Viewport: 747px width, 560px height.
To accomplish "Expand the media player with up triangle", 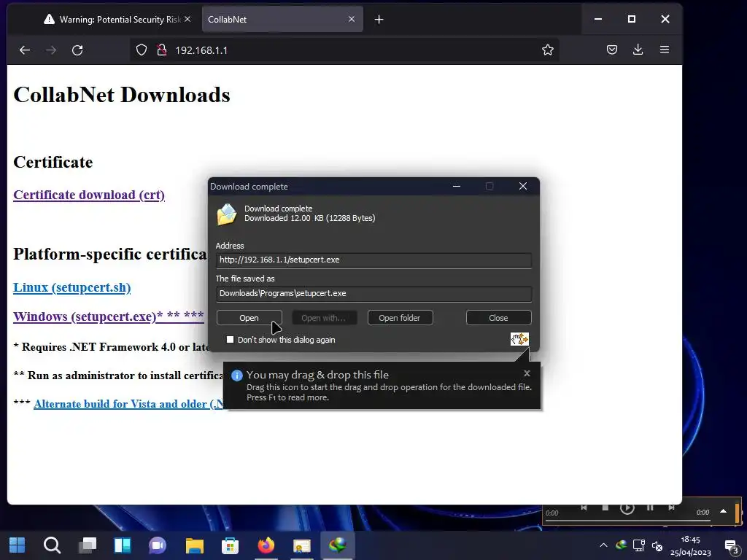I will [723, 511].
